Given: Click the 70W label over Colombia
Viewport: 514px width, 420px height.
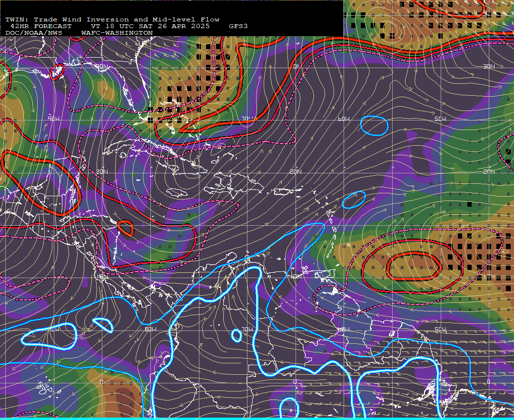Looking at the screenshot, I should pyautogui.click(x=247, y=329).
